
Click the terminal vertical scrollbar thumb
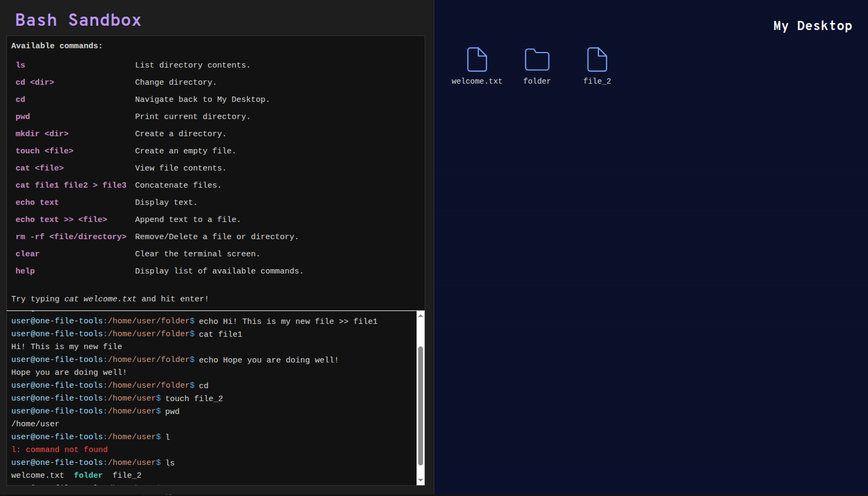420,406
